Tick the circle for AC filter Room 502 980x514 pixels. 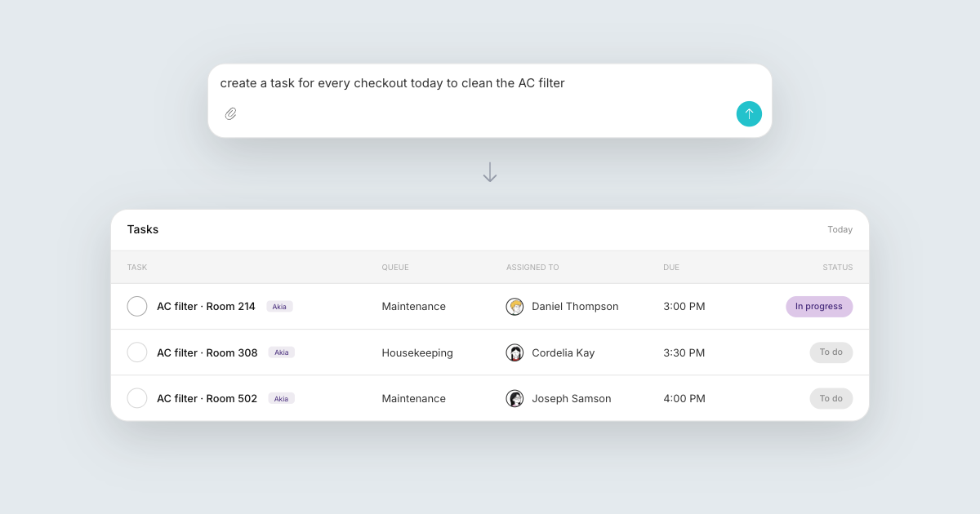pos(137,398)
